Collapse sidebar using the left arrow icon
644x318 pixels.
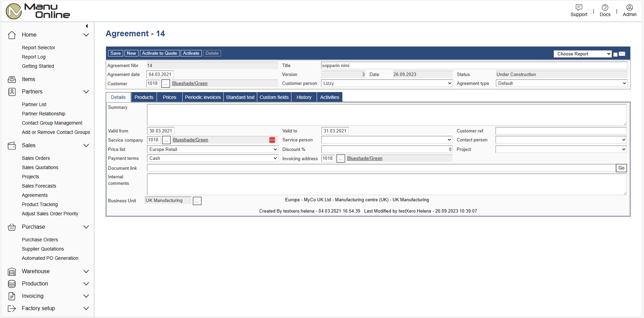[x=87, y=26]
